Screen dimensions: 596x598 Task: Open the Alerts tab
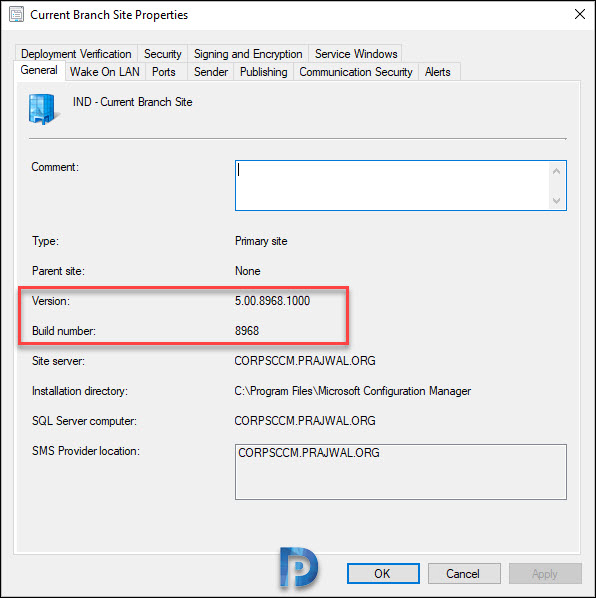pos(438,72)
